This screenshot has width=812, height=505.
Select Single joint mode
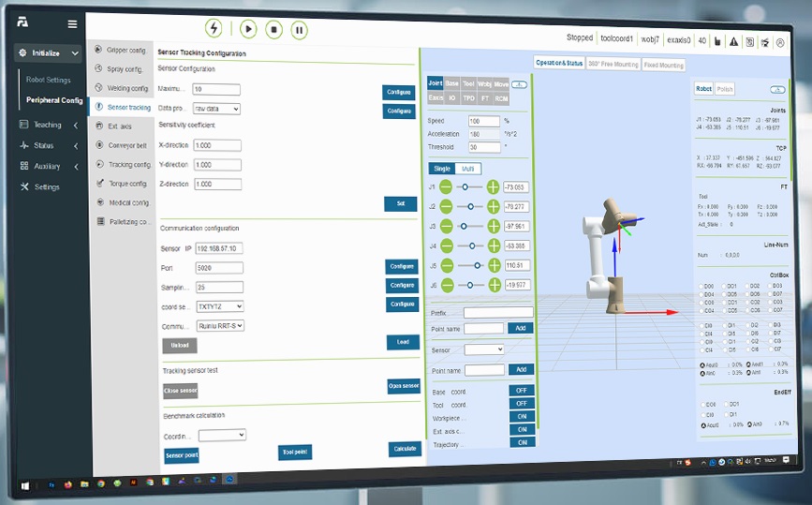[x=442, y=169]
